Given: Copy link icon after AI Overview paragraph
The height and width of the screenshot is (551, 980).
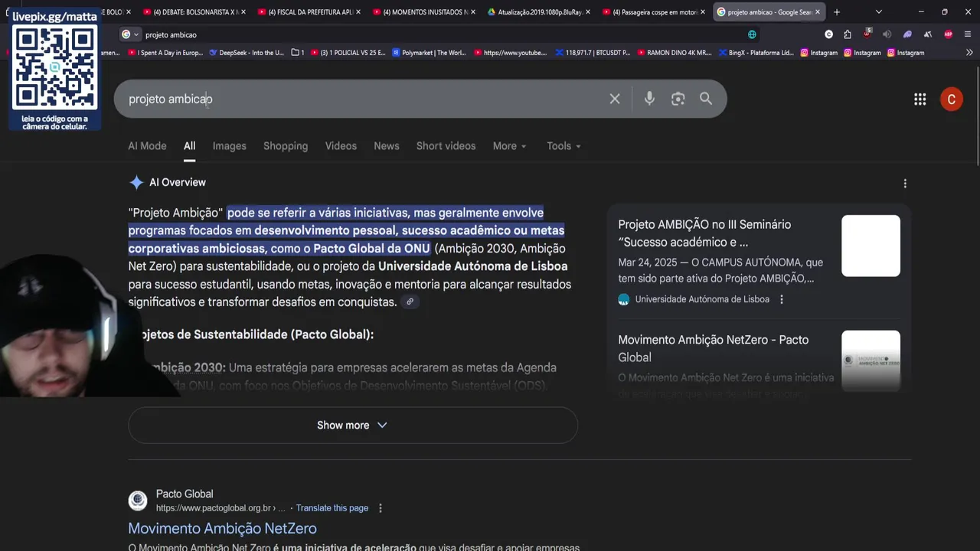Looking at the screenshot, I should (410, 302).
